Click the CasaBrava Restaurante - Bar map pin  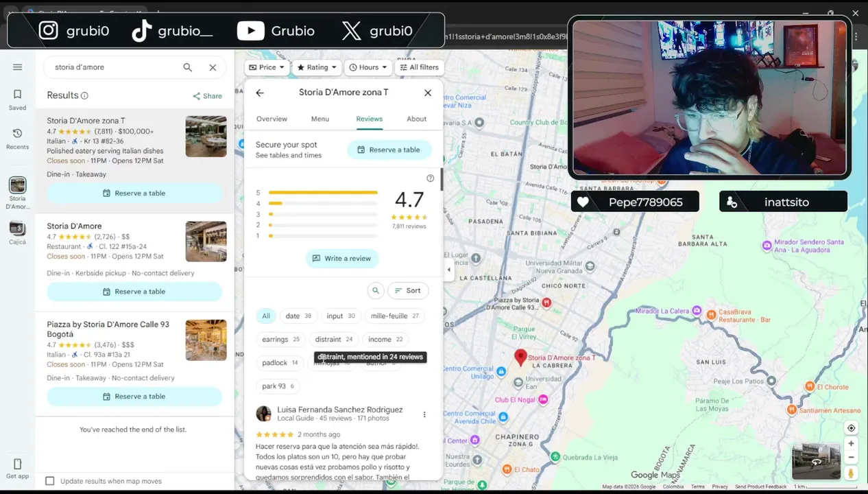point(711,315)
